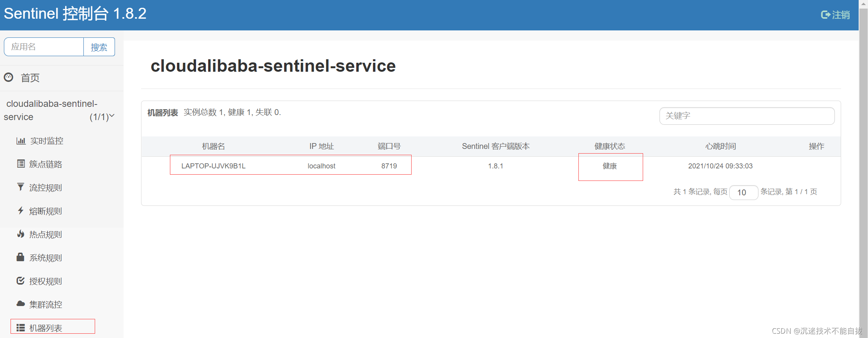The width and height of the screenshot is (868, 338).
Task: Click the 注销 logout link
Action: point(836,15)
